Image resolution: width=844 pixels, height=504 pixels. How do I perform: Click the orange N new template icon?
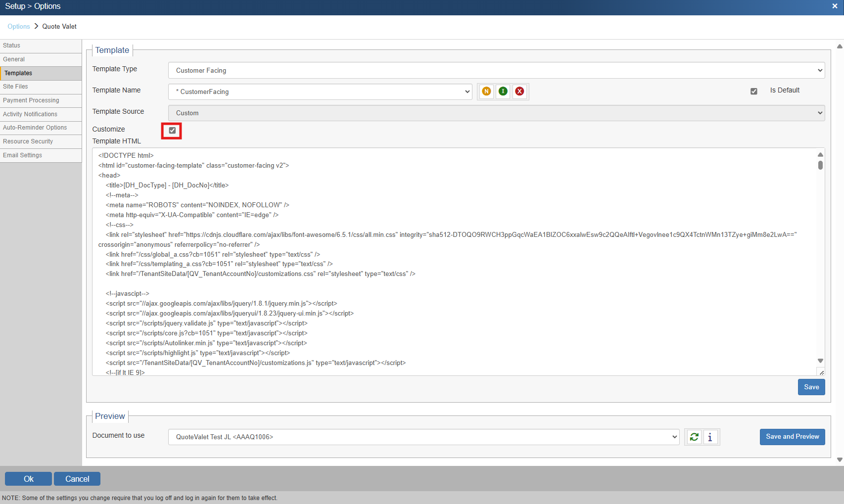coord(486,92)
